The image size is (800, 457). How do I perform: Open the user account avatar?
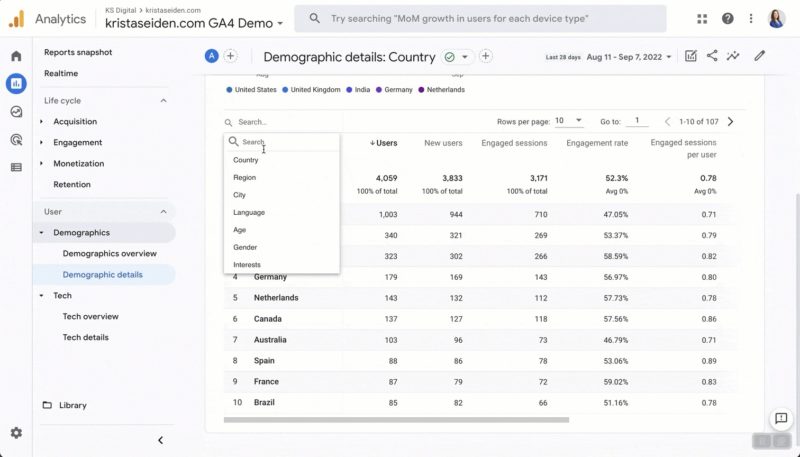tap(777, 19)
